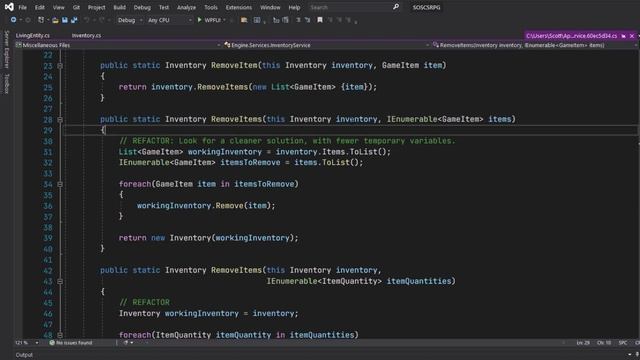Viewport: 640px width, 360px height.
Task: Open the RemoveItems member navigation dropdown
Action: (534, 45)
